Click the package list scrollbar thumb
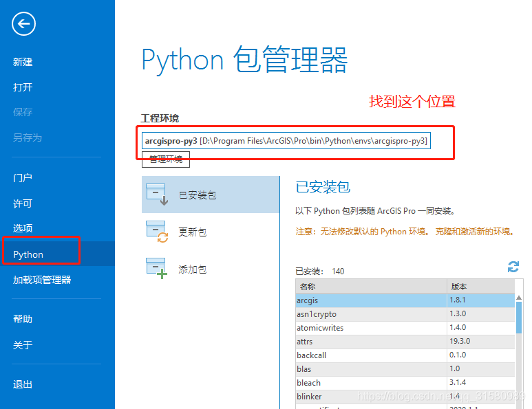The image size is (532, 409). 519,318
